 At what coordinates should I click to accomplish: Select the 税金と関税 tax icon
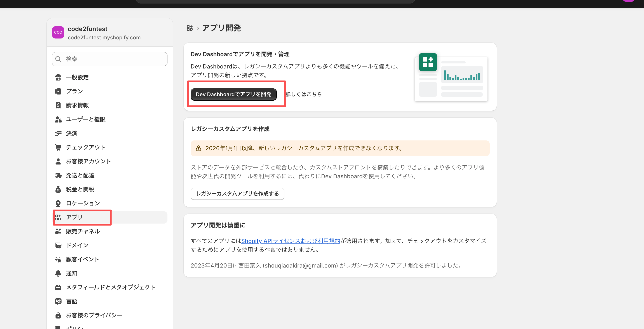[x=58, y=189]
